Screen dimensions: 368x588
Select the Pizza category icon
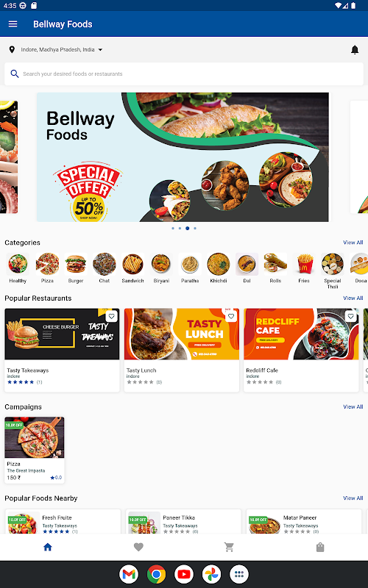click(47, 264)
